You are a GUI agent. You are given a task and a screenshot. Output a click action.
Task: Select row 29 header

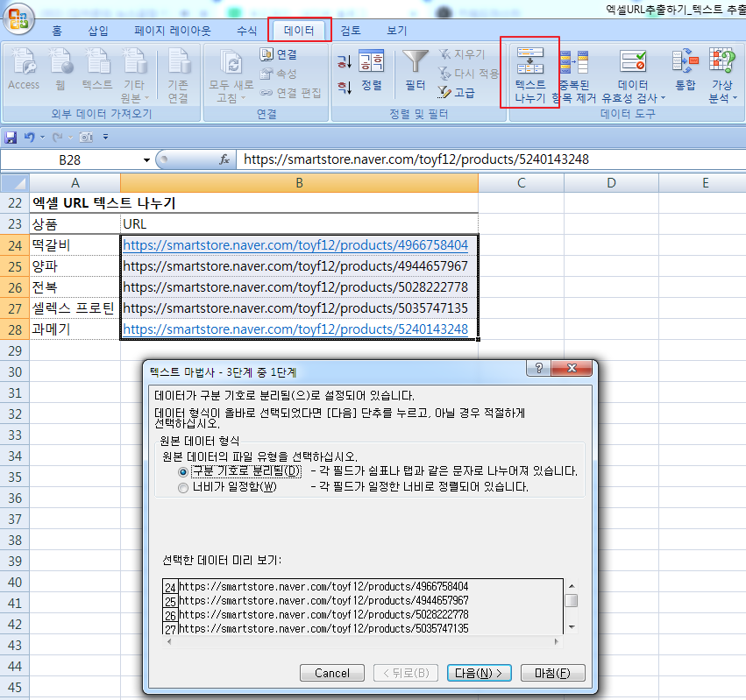point(15,351)
